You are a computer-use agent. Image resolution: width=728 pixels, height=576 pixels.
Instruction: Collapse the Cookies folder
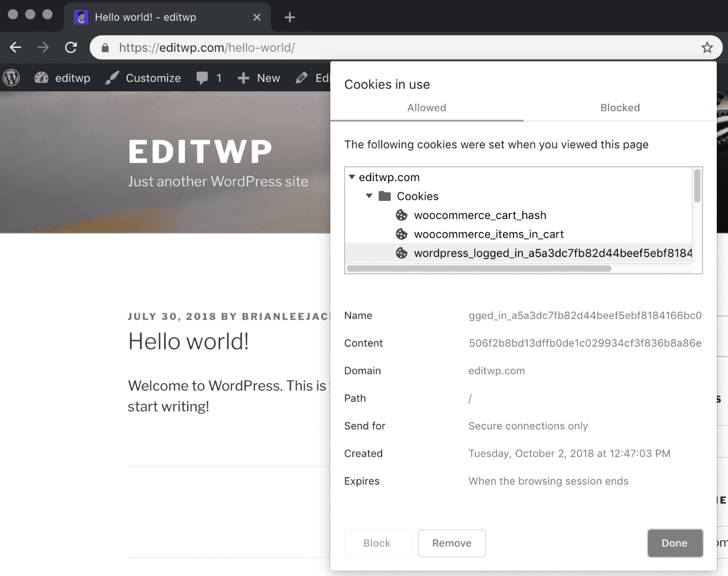pos(369,196)
